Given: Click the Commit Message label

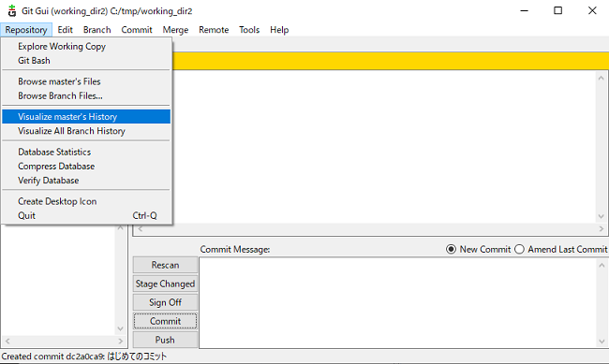Looking at the screenshot, I should [235, 250].
